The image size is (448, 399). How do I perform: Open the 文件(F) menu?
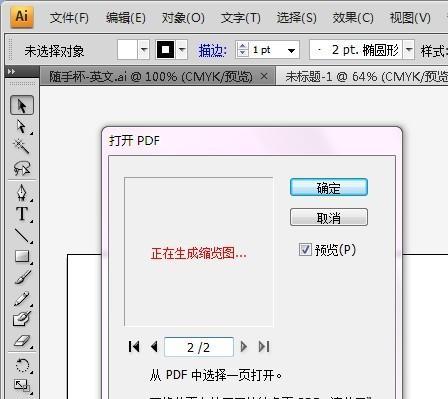coord(69,17)
